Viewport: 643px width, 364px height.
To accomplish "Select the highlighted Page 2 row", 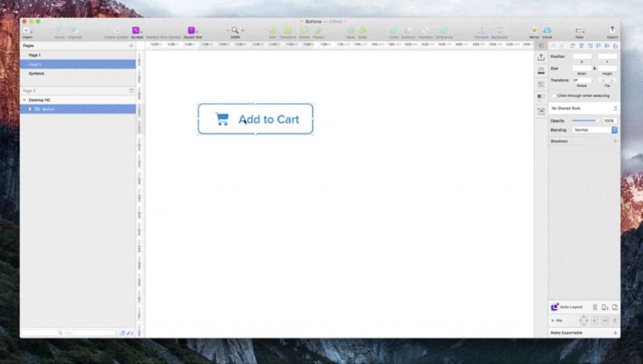I will click(78, 65).
